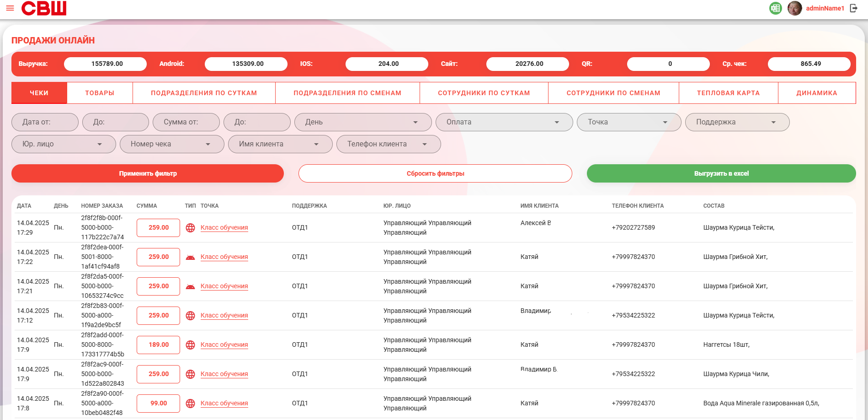Open Класс обучения link for 17:21 order
Screen dimensions: 868x420
224,286
